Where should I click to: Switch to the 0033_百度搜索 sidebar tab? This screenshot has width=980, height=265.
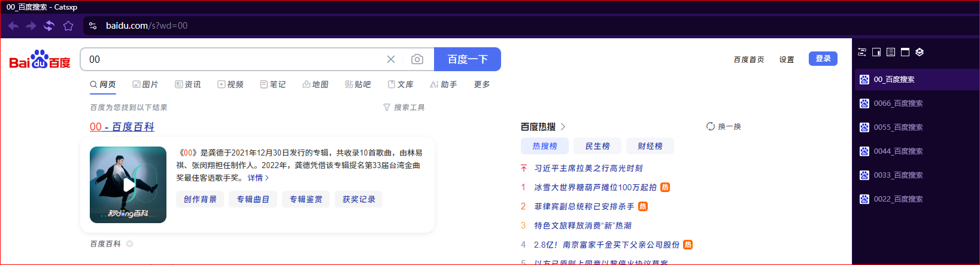pyautogui.click(x=917, y=175)
